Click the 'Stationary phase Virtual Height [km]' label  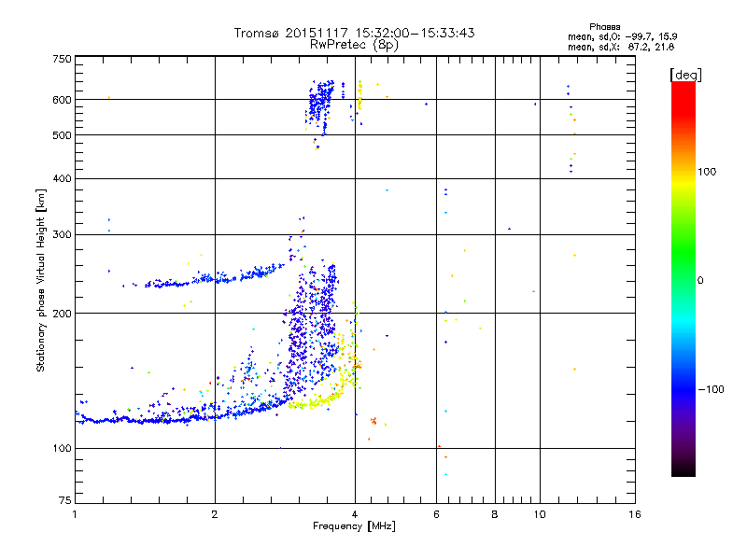(x=41, y=281)
